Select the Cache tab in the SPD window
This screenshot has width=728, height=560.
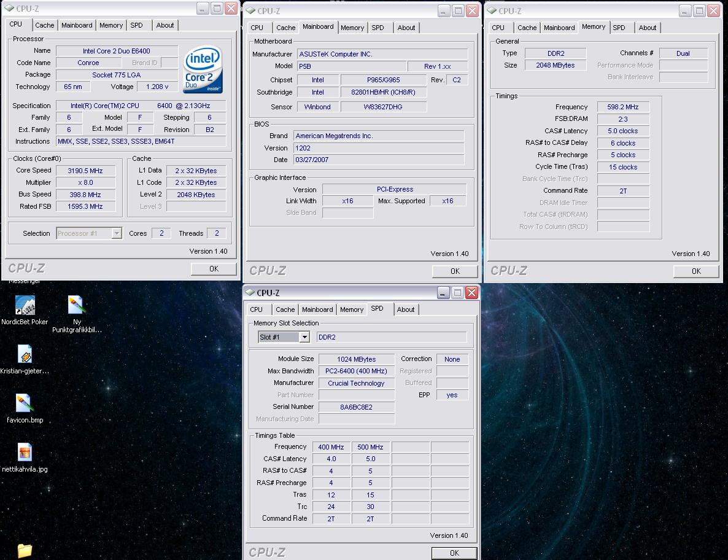[285, 309]
